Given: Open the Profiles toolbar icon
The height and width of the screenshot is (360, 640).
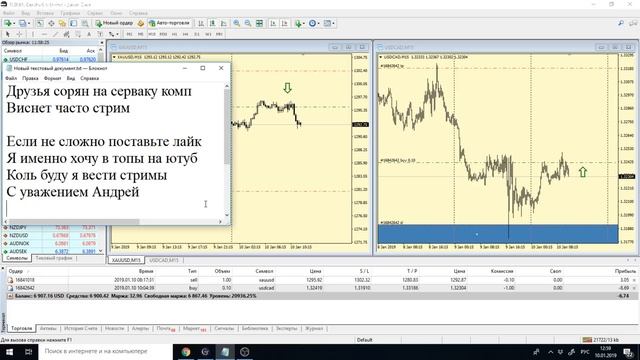Looking at the screenshot, I should coord(22,23).
